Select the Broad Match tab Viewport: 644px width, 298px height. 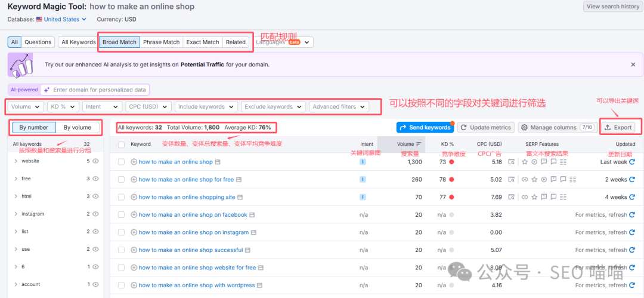[x=119, y=42]
